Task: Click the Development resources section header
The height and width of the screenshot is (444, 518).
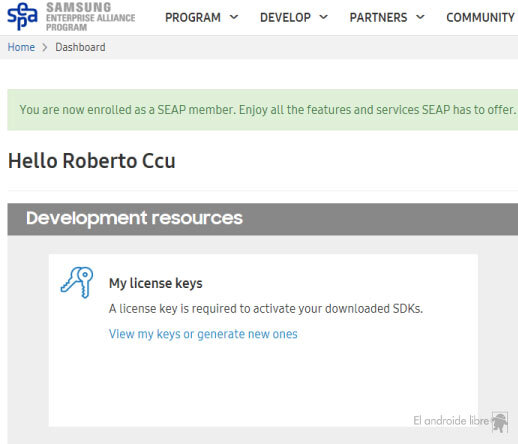Action: 263,219
